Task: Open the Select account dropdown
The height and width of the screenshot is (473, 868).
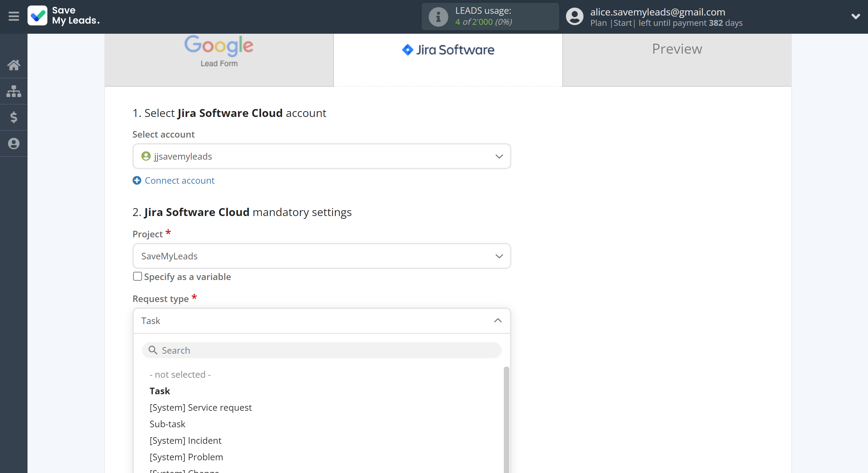Action: 322,156
